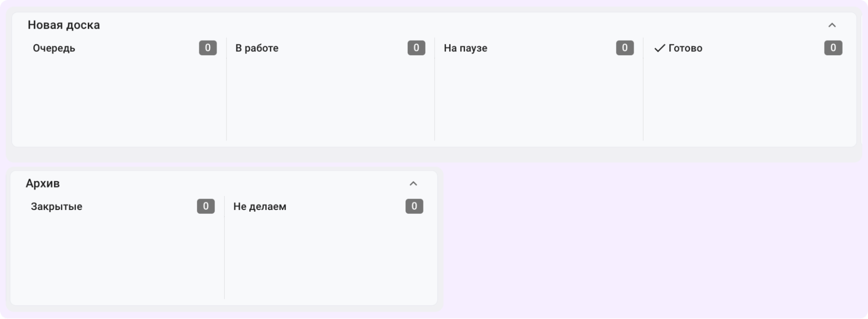The height and width of the screenshot is (319, 868).
Task: Select the Не делаем column header
Action: [x=260, y=206]
